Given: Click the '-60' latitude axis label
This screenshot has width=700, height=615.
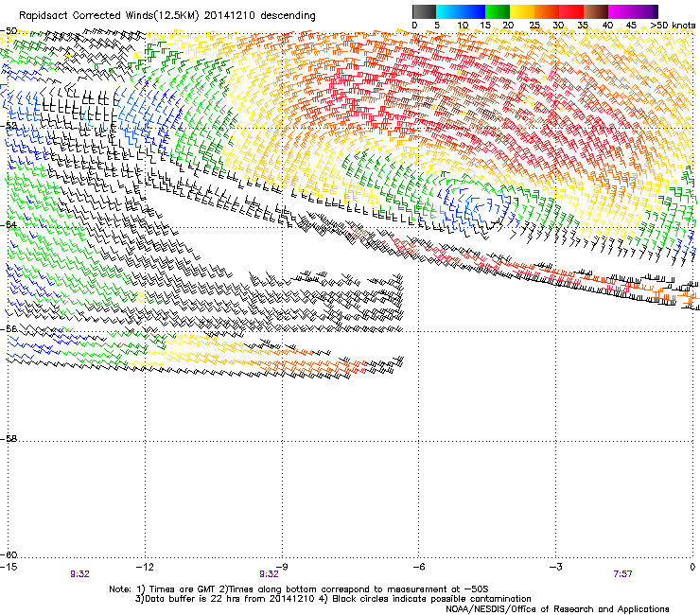Looking at the screenshot, I should [9, 555].
